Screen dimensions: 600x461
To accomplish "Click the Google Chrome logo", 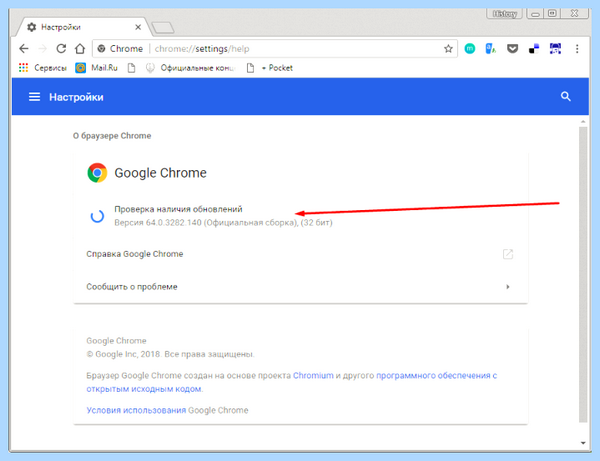I will click(x=97, y=173).
